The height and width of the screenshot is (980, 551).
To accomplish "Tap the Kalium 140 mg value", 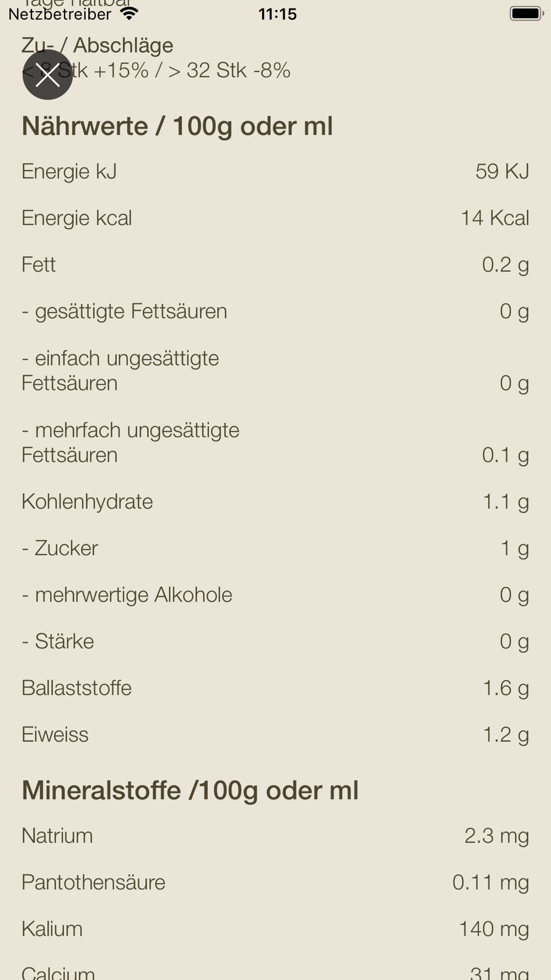I will pos(494,929).
